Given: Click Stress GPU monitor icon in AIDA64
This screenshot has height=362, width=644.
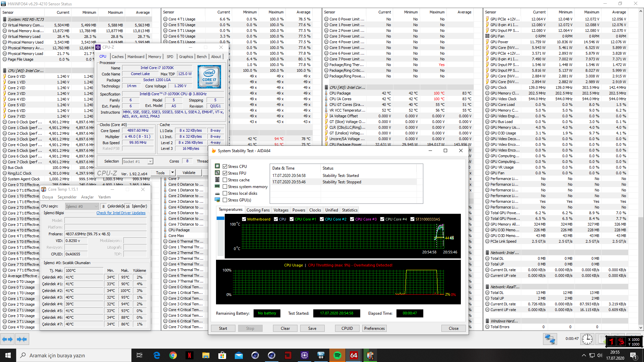Looking at the screenshot, I should point(217,200).
